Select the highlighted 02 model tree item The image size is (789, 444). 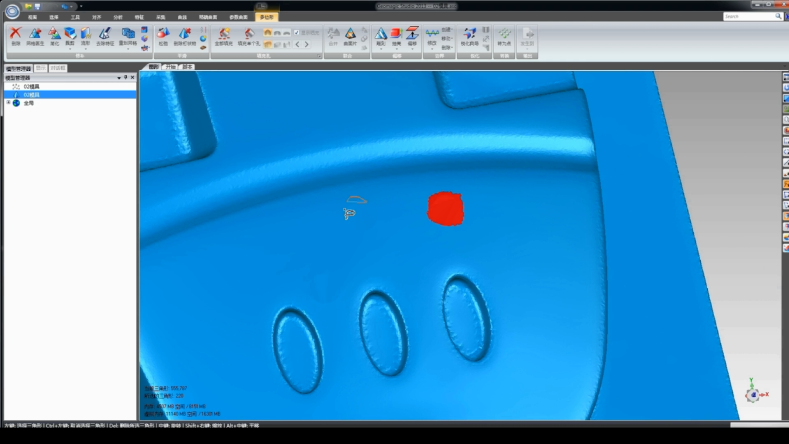pos(32,94)
